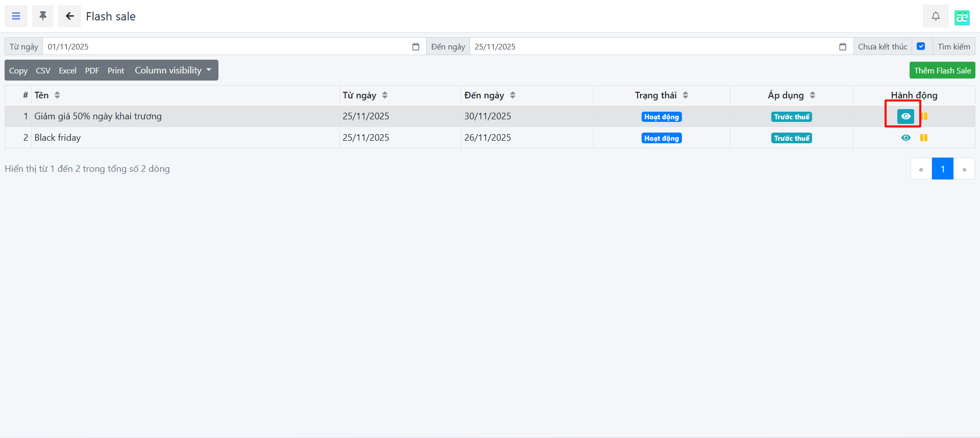This screenshot has width=980, height=438.
Task: Go to the next pagination page
Action: coord(964,169)
